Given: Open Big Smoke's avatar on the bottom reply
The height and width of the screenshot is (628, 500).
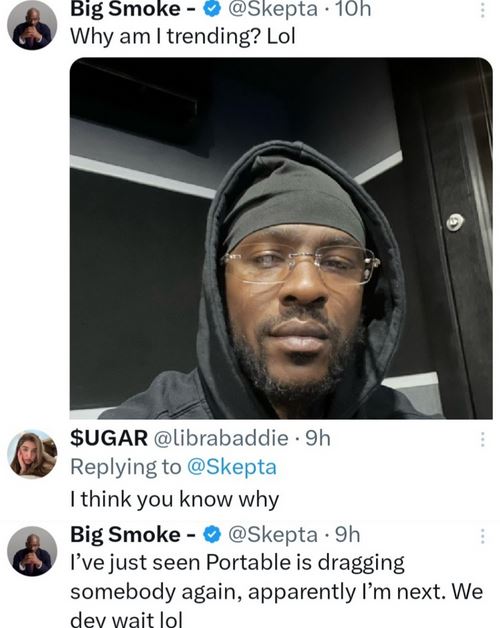Looking at the screenshot, I should tap(32, 551).
